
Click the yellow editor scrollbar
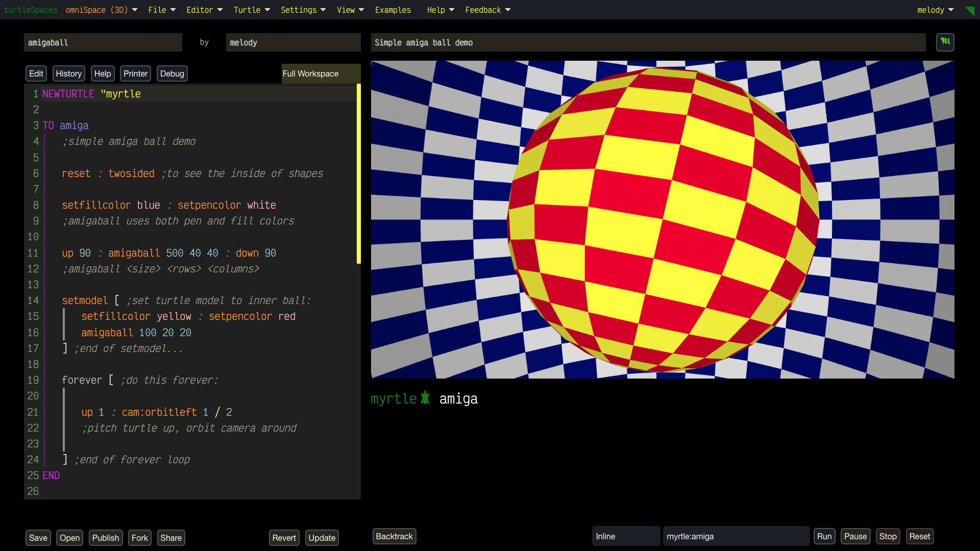tap(358, 174)
